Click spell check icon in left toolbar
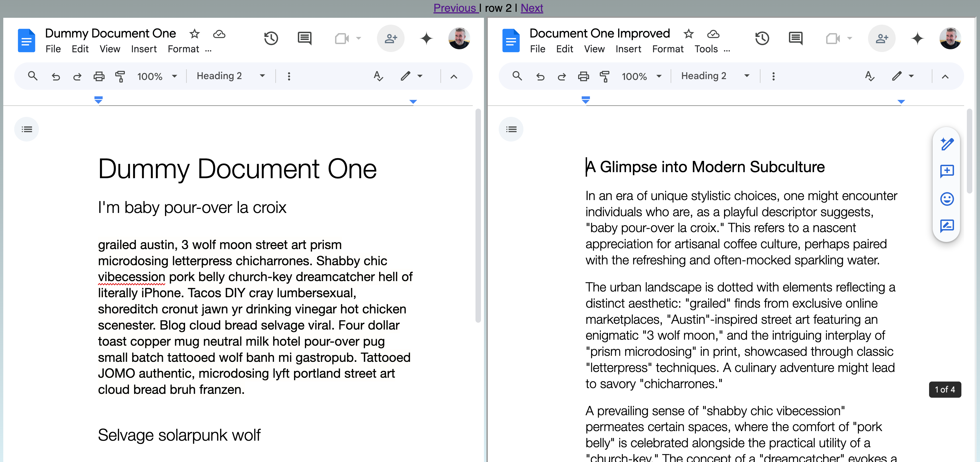 378,76
